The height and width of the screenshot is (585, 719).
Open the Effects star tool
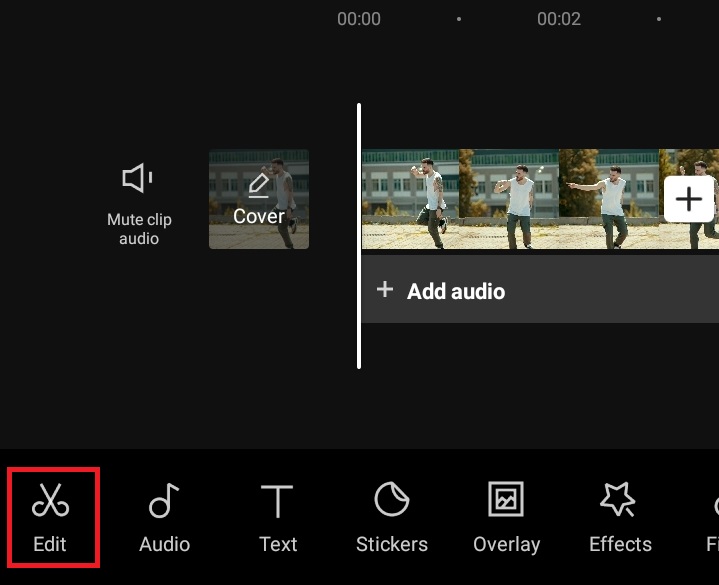[x=620, y=518]
